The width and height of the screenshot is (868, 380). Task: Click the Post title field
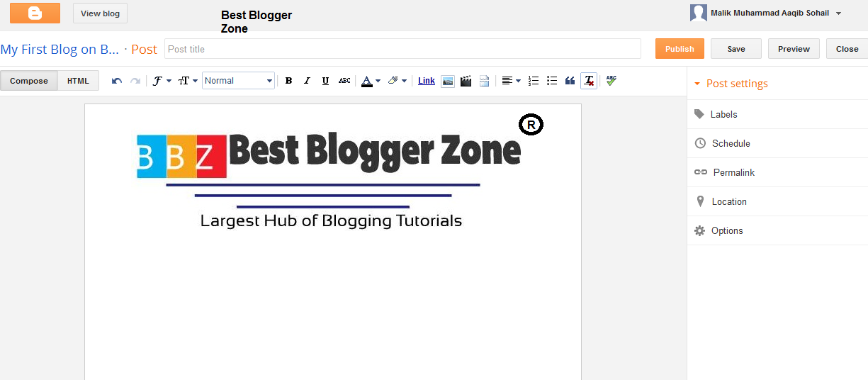tap(402, 49)
